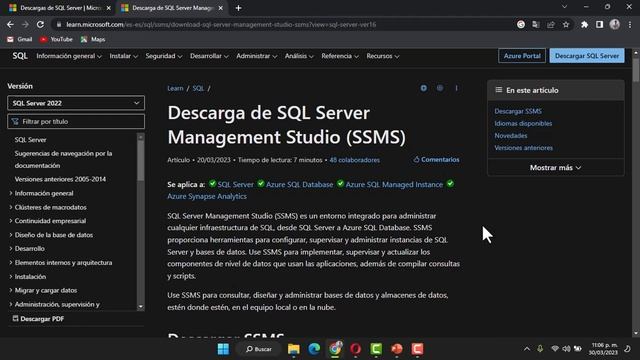Open the green Camtasia taskbar icon
Image resolution: width=640 pixels, height=360 pixels.
click(x=376, y=349)
